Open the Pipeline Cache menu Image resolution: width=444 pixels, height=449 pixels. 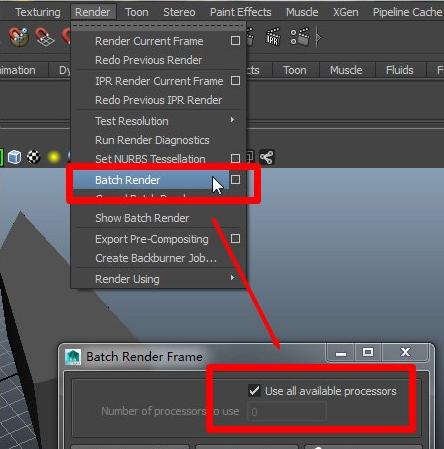tap(407, 12)
